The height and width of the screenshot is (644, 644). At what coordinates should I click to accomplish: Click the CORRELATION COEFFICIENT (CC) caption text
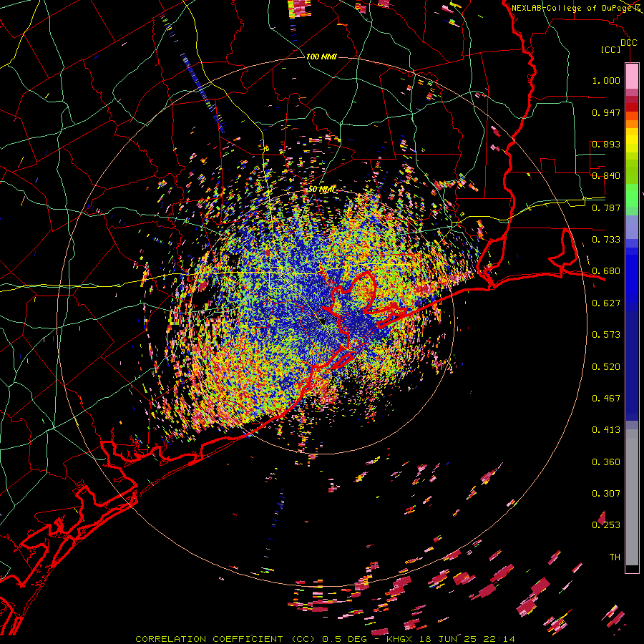click(x=225, y=639)
